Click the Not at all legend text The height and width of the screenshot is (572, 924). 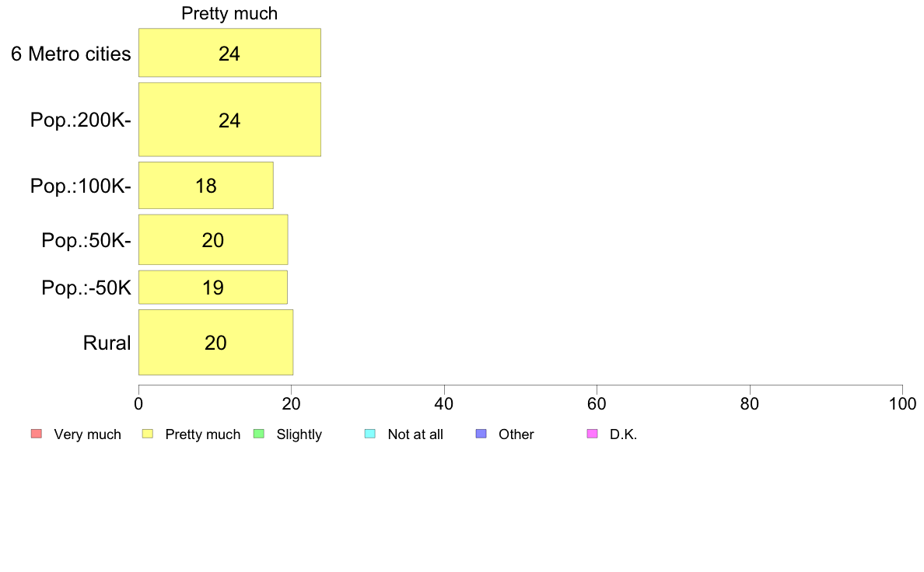[x=415, y=434]
